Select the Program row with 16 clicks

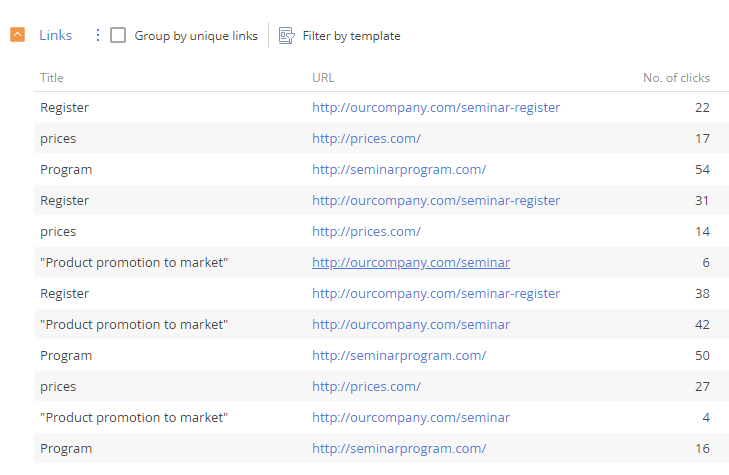pos(381,449)
